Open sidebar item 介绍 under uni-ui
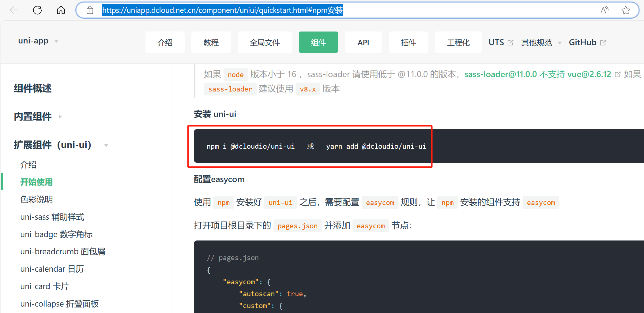The height and width of the screenshot is (313, 644). tap(28, 165)
